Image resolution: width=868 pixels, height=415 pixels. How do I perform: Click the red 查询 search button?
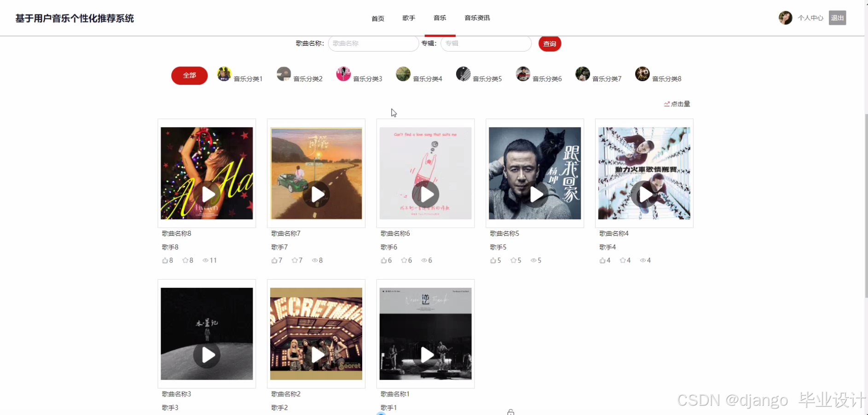550,44
